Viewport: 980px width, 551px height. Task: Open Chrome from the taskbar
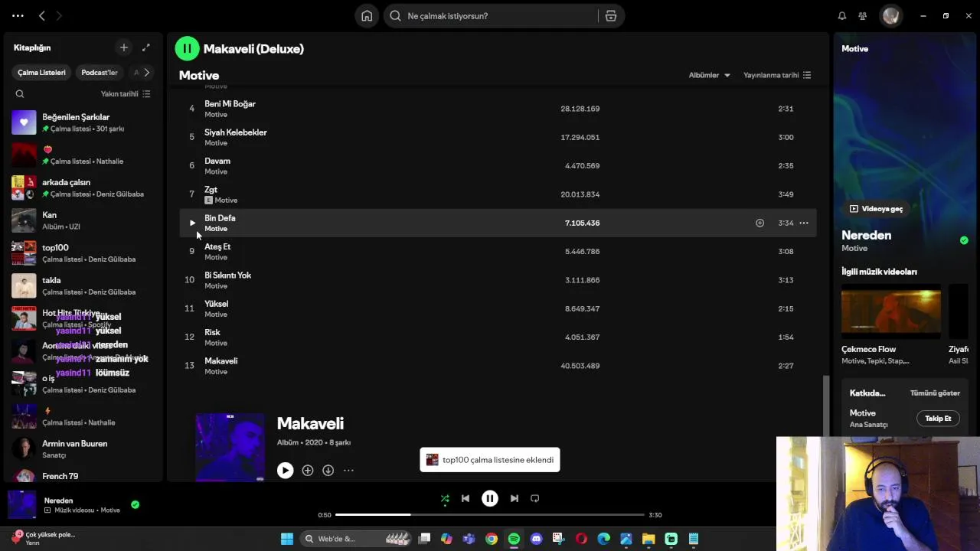click(x=492, y=539)
